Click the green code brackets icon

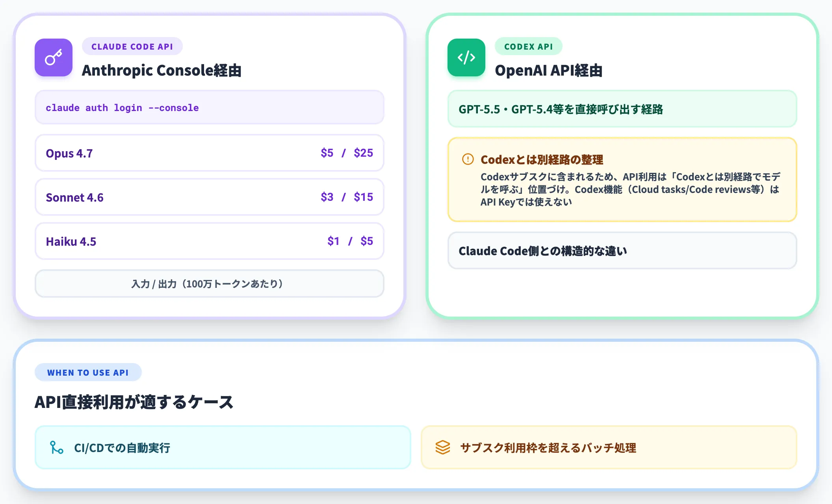pos(466,57)
